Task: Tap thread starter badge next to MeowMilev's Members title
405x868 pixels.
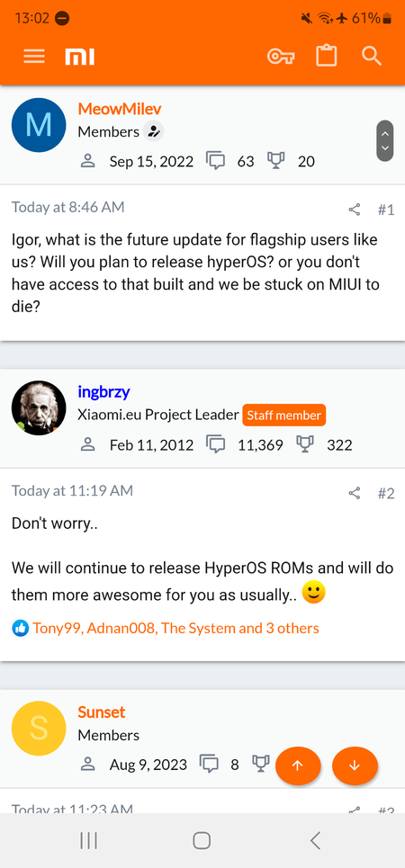Action: (x=154, y=131)
